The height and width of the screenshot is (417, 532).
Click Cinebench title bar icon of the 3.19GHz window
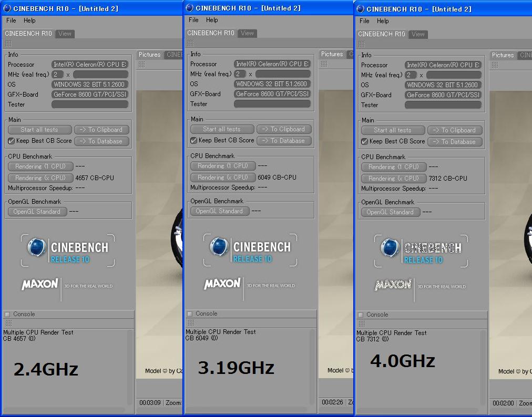point(190,8)
